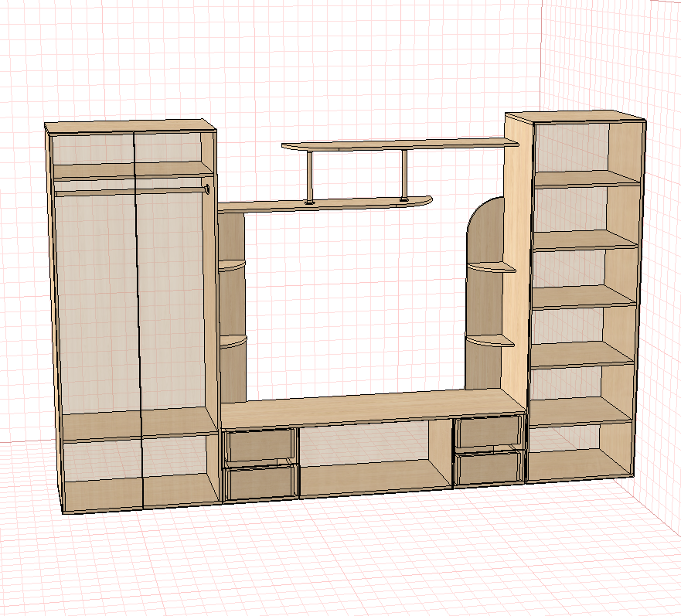Viewport: 681px width, 616px height.
Task: Select the top cover panel of the wardrobe
Action: [x=131, y=126]
